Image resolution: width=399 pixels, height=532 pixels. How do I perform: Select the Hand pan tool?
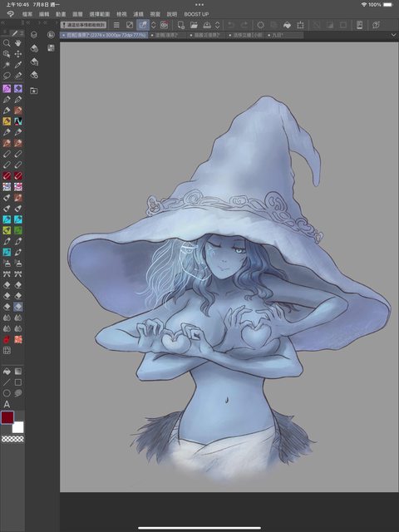point(18,43)
